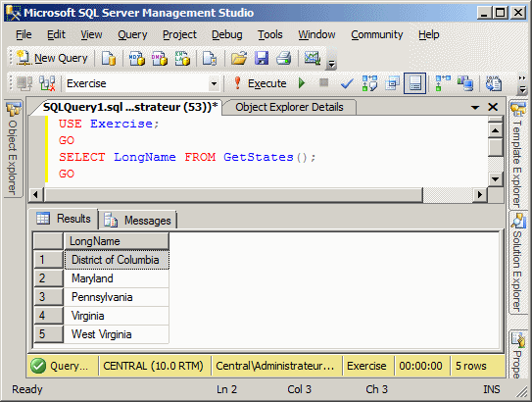Open the Edit menu
Image resolution: width=532 pixels, height=402 pixels.
click(56, 34)
